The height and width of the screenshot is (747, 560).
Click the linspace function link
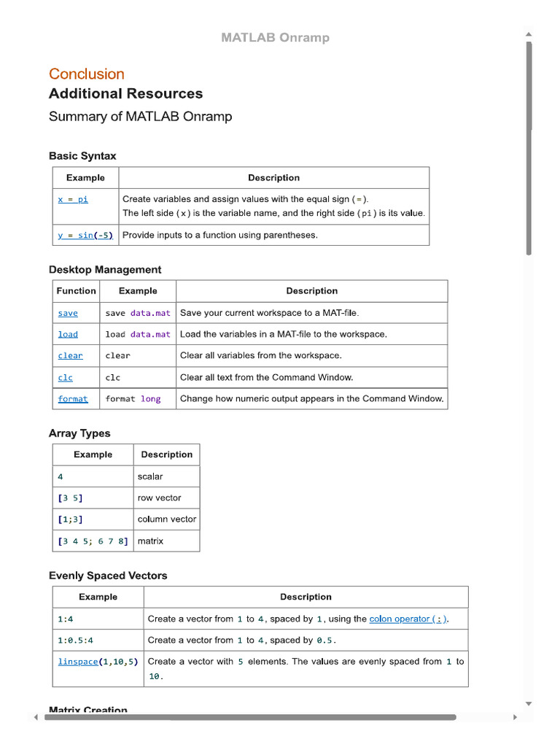(x=77, y=662)
